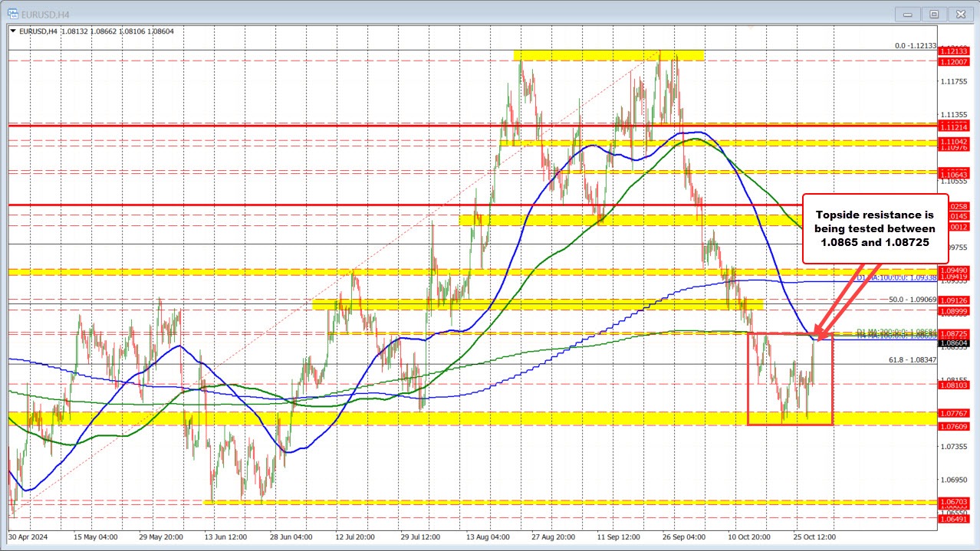Minimize the EURUSD chart window
The width and height of the screenshot is (980, 551).
906,13
